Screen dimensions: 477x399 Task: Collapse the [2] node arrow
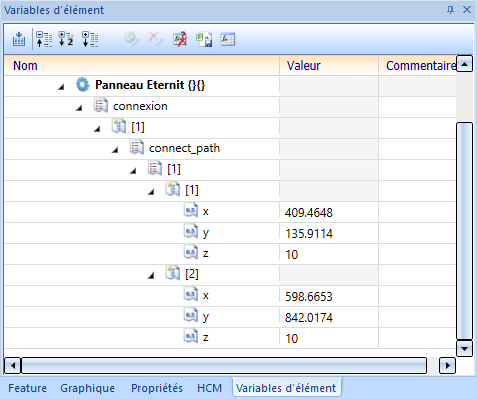(151, 276)
